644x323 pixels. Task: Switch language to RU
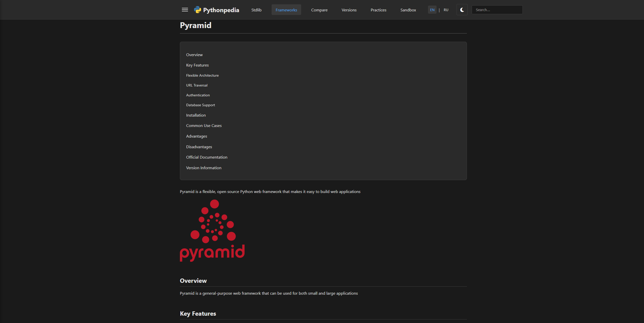click(x=445, y=10)
